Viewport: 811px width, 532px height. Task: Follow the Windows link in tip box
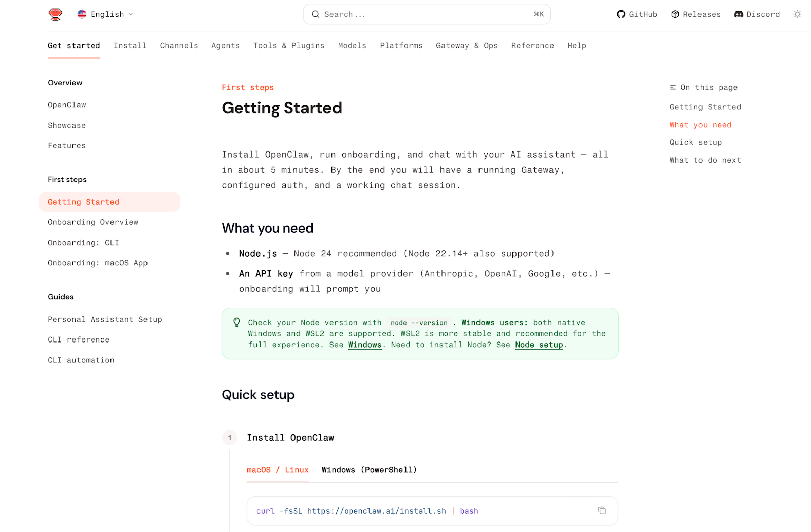coord(364,345)
